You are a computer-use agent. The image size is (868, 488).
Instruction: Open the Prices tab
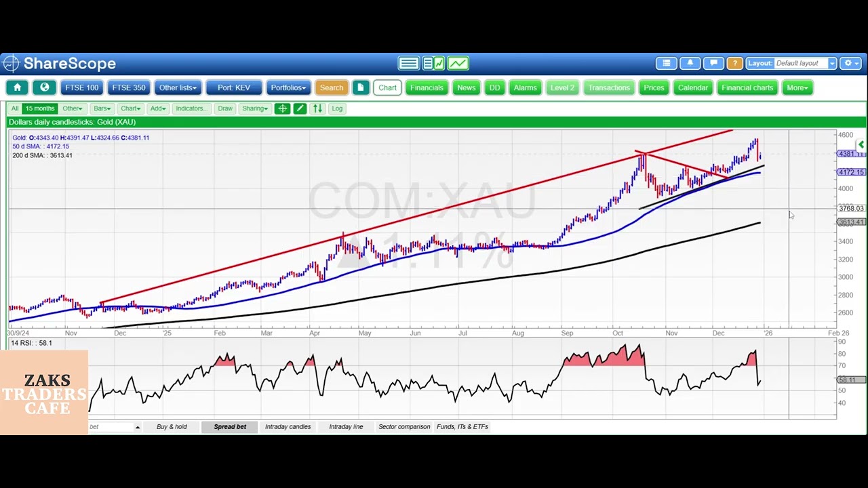pos(654,87)
